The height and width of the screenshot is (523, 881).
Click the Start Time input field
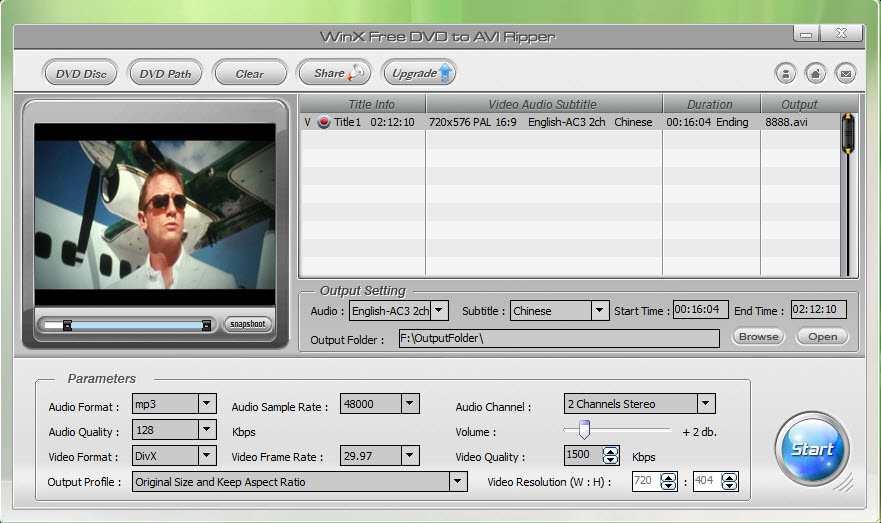[x=700, y=310]
